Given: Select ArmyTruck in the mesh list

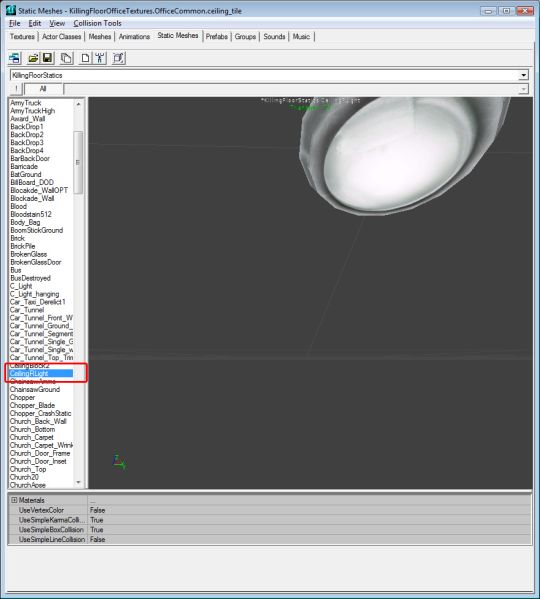Looking at the screenshot, I should coord(26,103).
